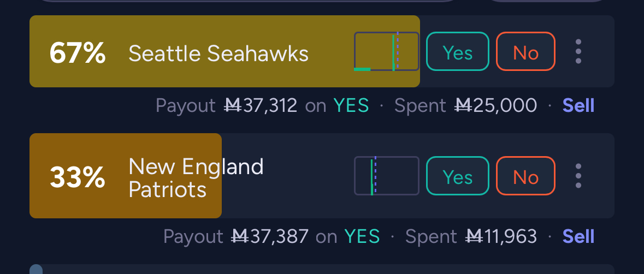Bet Yes on New England Patriots
Viewport: 644px width, 274px height.
pos(457,176)
